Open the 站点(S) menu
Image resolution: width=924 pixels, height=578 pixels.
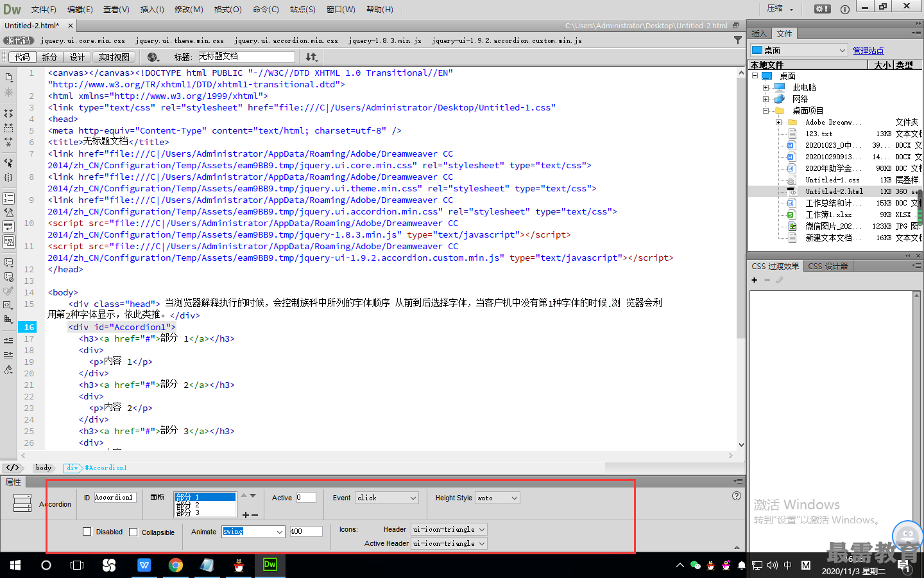pyautogui.click(x=303, y=9)
